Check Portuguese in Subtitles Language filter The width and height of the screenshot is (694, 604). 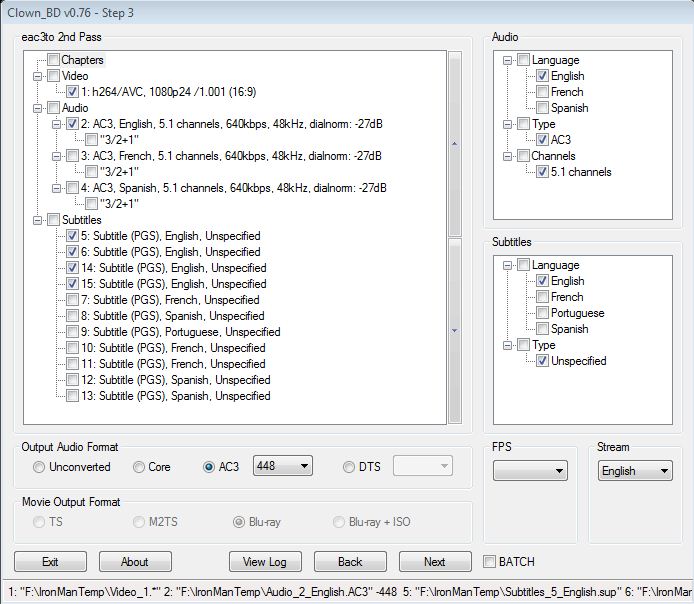(x=542, y=313)
